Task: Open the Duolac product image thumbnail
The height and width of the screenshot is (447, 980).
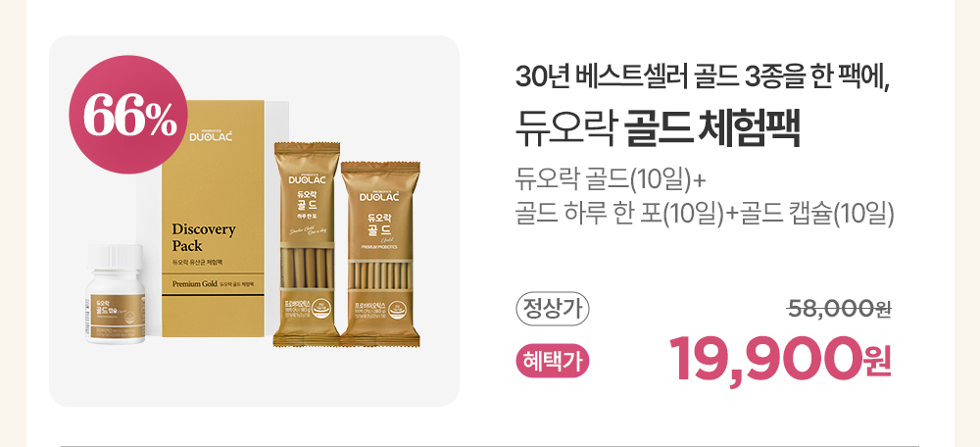Action: pyautogui.click(x=255, y=221)
